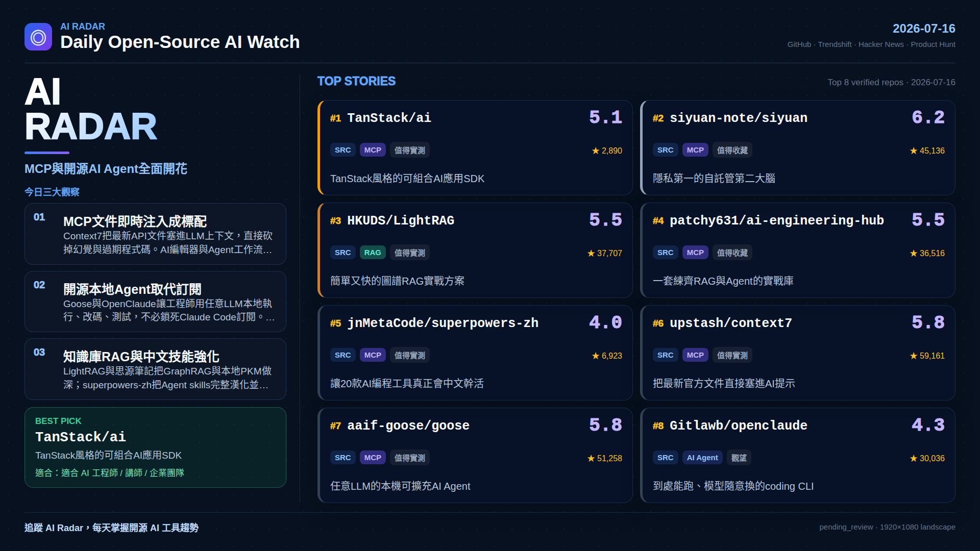Click the 5.1 score on TanStack/ai
This screenshot has width=980, height=551.
(x=605, y=117)
